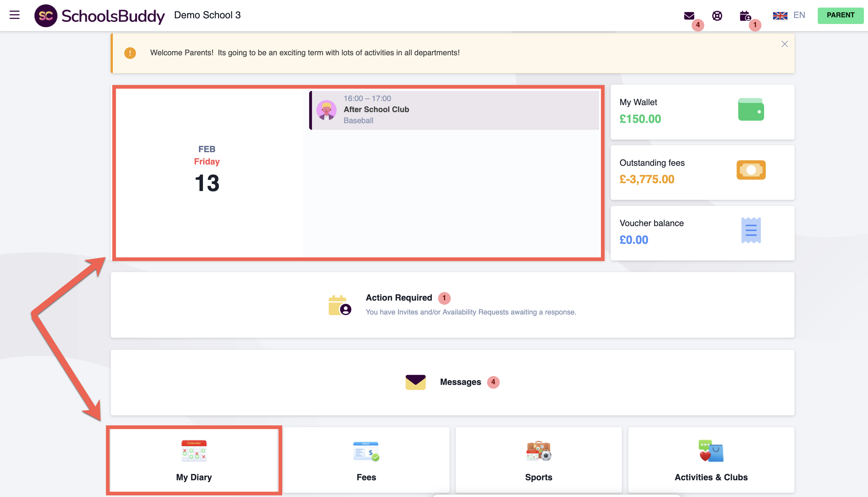
Task: Click the UK flag language icon
Action: [780, 16]
